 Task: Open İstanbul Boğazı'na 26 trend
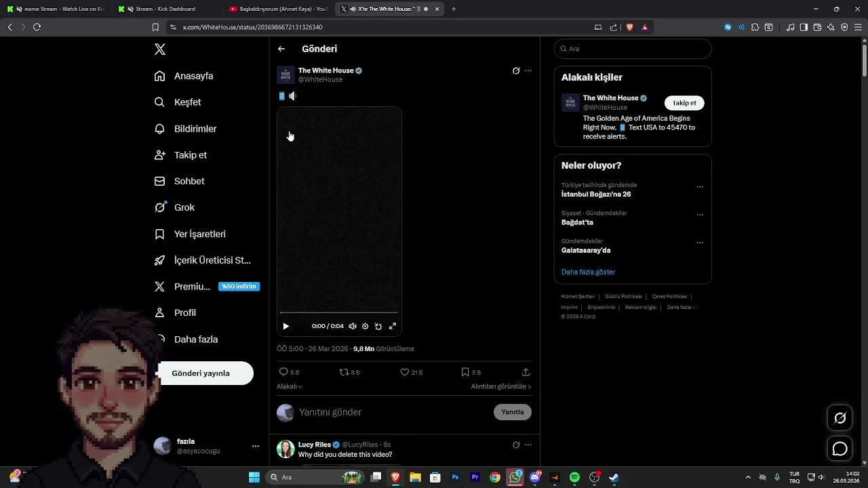pyautogui.click(x=596, y=195)
